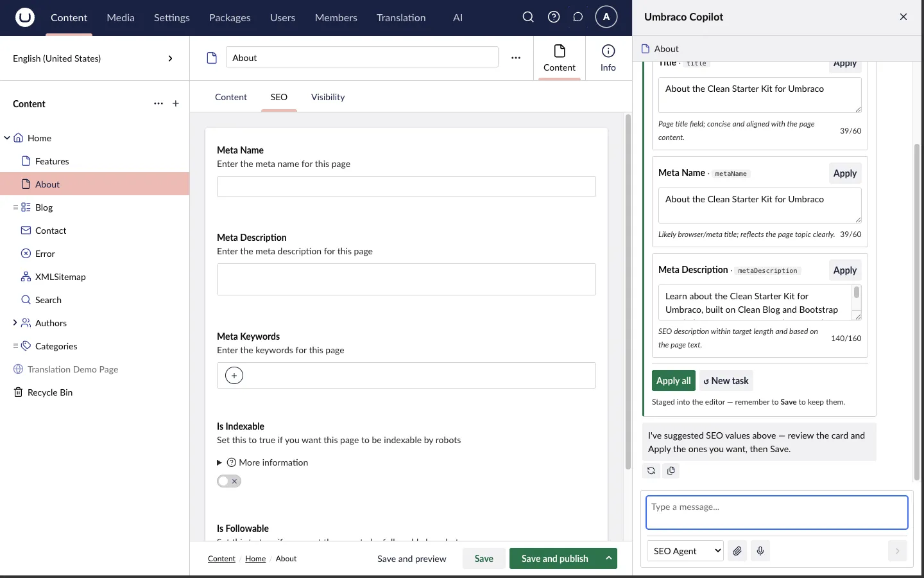
Task: Regenerate the Copilot response
Action: [651, 471]
